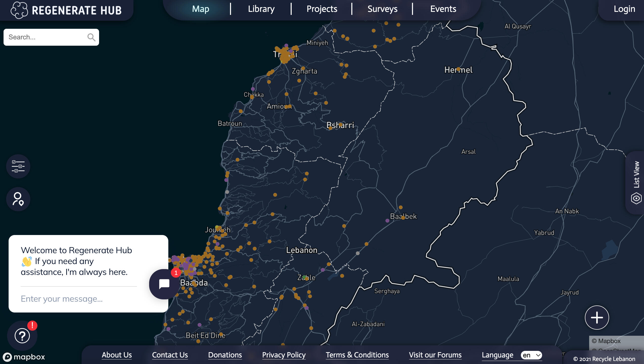Open the en language dropdown

pyautogui.click(x=531, y=355)
